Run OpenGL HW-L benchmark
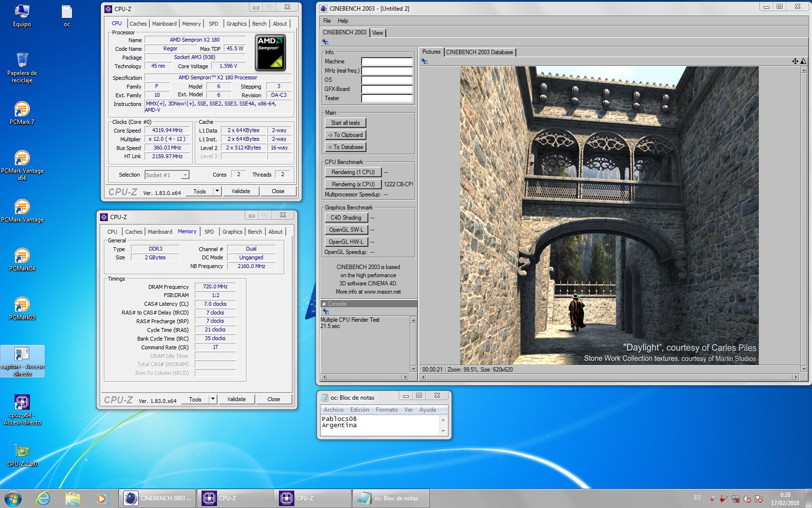Screen dimensions: 812x508 pos(346,242)
